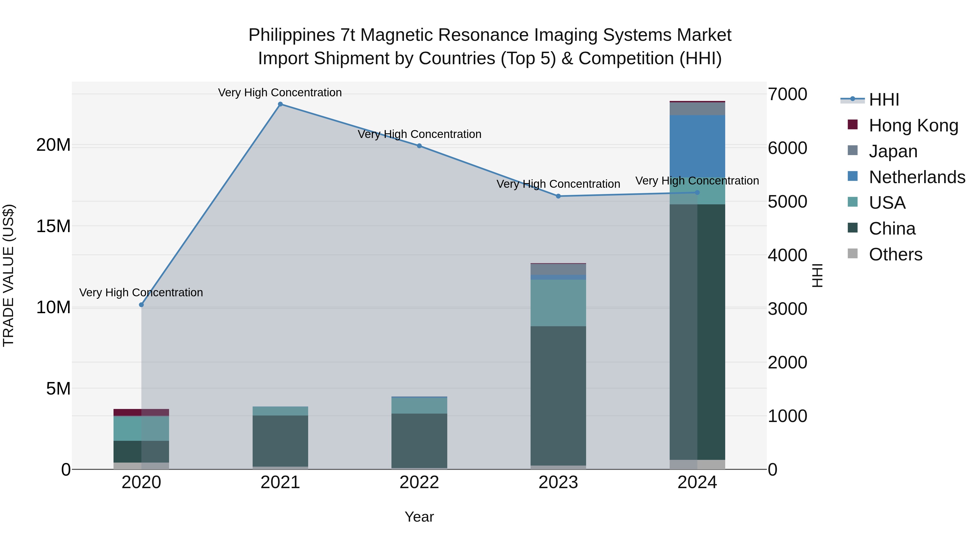The image size is (980, 551).
Task: Click the USA bar segment for 2023
Action: click(x=559, y=303)
